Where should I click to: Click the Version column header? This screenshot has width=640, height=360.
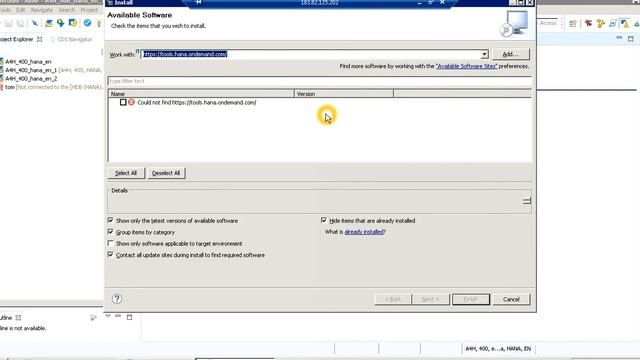(x=344, y=94)
